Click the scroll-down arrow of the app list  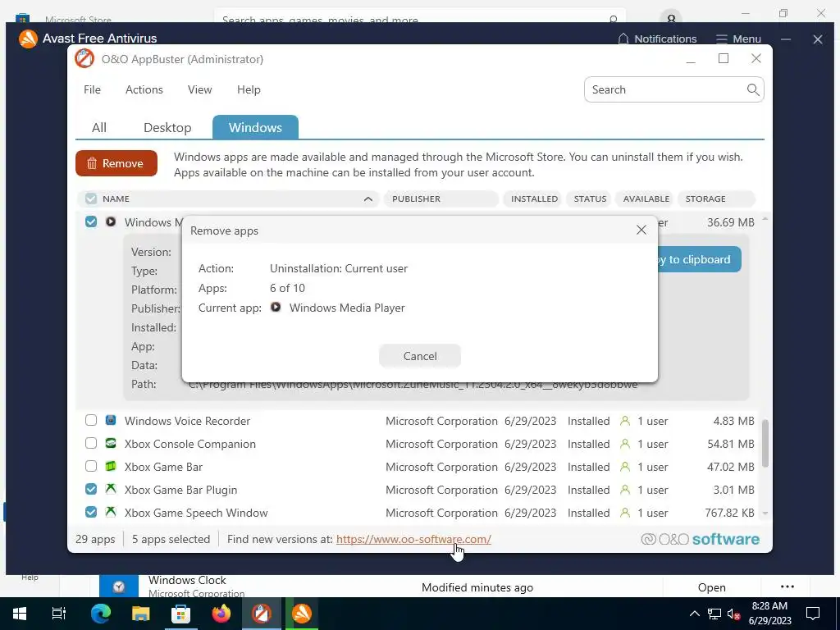click(765, 514)
